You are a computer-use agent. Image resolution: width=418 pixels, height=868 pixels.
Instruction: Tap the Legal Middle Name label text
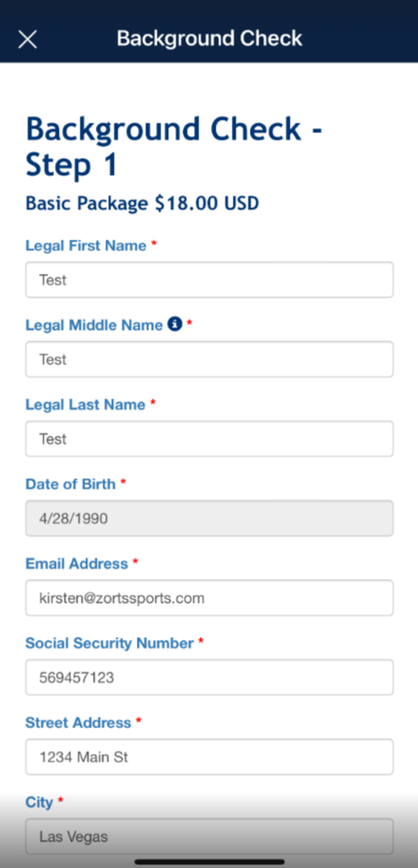(x=94, y=325)
